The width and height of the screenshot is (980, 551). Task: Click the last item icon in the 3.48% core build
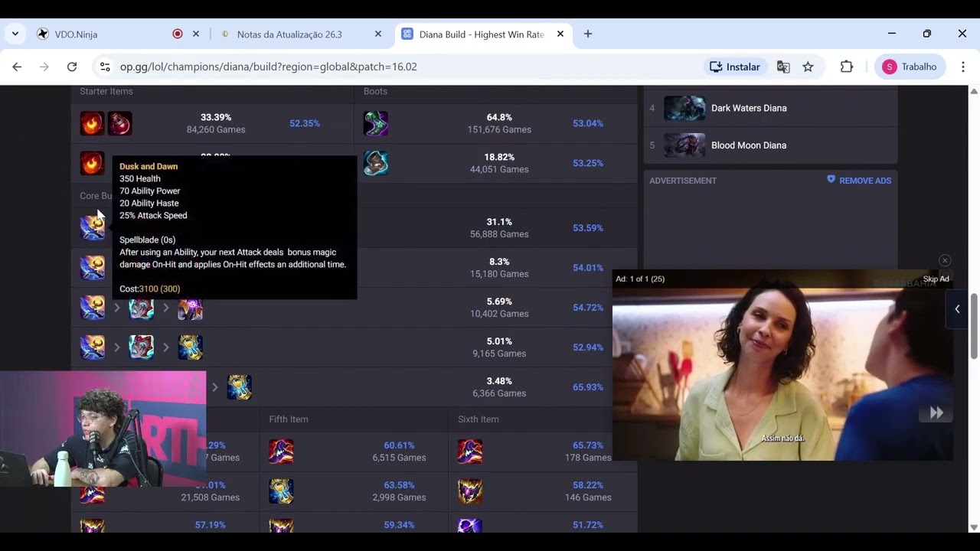coord(239,387)
